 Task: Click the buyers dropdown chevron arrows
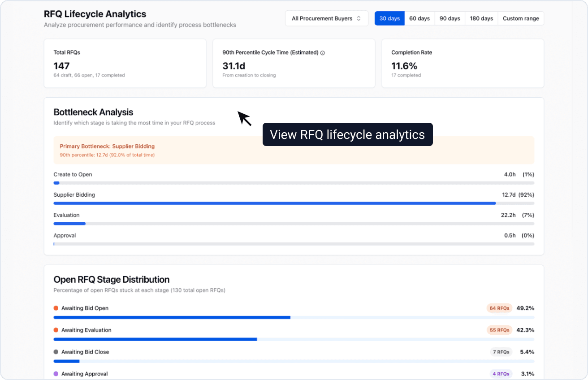pyautogui.click(x=359, y=18)
